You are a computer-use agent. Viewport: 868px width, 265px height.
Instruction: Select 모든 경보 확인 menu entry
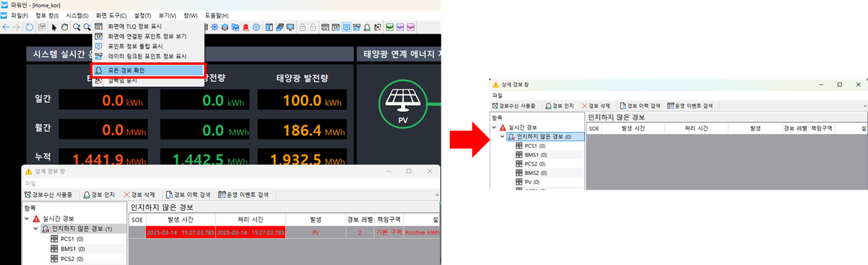click(x=148, y=70)
